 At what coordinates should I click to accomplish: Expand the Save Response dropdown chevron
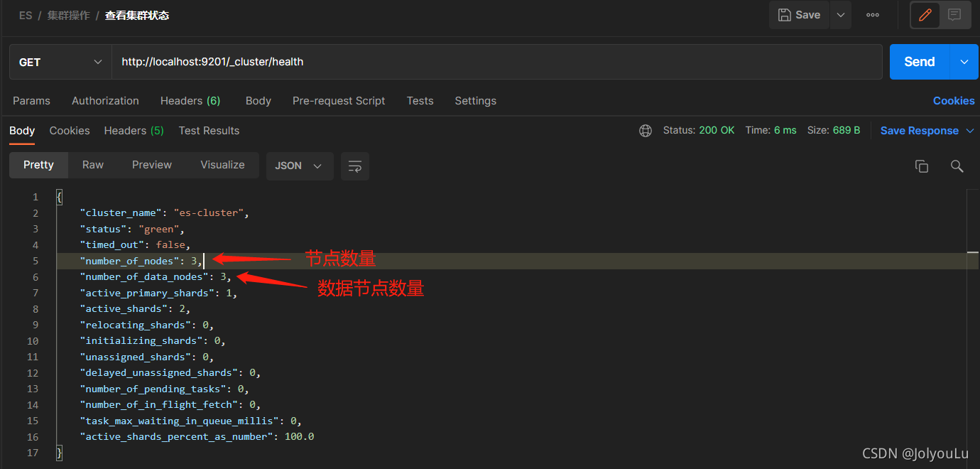(x=971, y=131)
